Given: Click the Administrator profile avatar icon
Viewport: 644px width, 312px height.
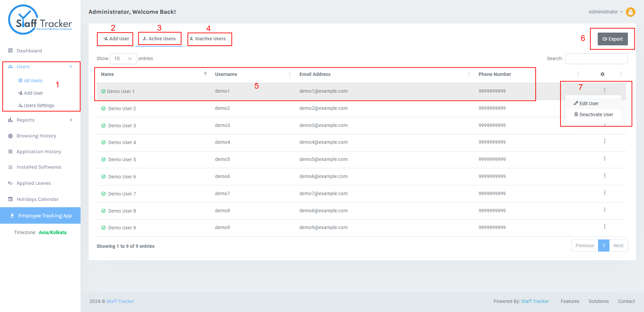Looking at the screenshot, I should click(x=631, y=12).
